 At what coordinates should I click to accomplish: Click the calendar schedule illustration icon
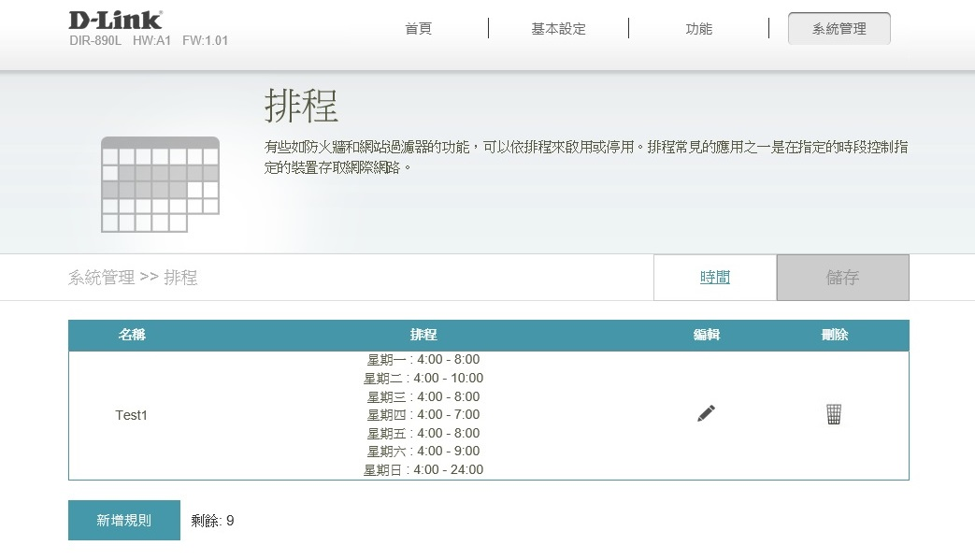[x=159, y=185]
